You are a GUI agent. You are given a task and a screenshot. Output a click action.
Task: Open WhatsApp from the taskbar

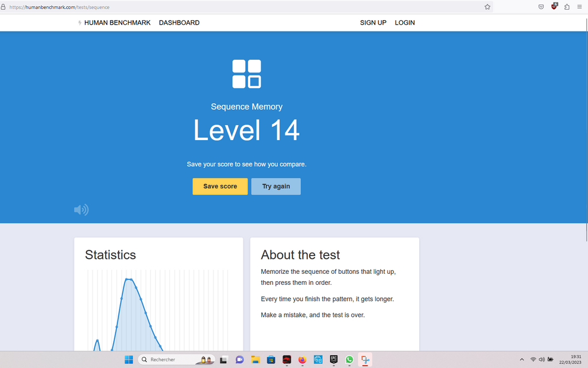pos(349,359)
